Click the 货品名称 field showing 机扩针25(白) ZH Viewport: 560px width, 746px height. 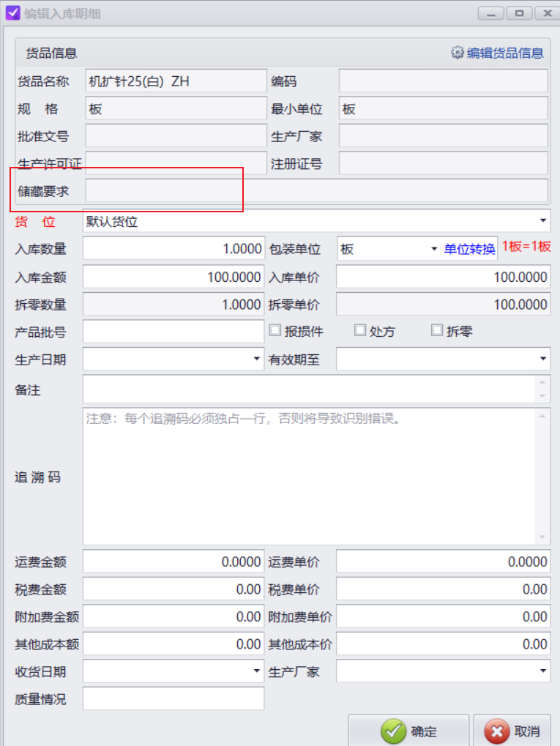[x=176, y=81]
